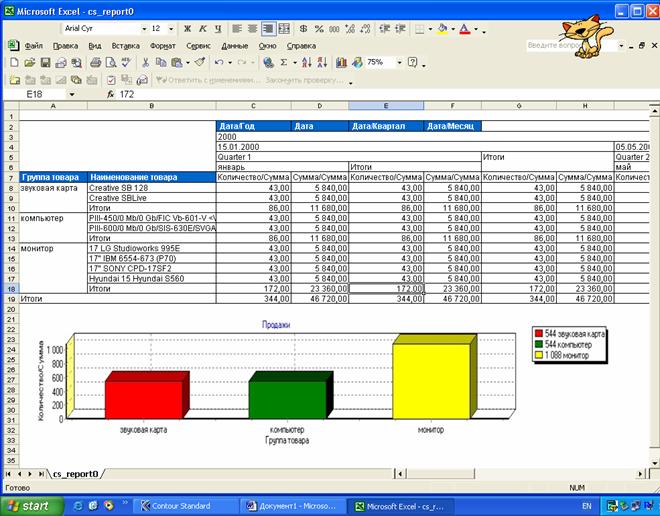Select the cs_report0 sheet tab

click(x=76, y=472)
